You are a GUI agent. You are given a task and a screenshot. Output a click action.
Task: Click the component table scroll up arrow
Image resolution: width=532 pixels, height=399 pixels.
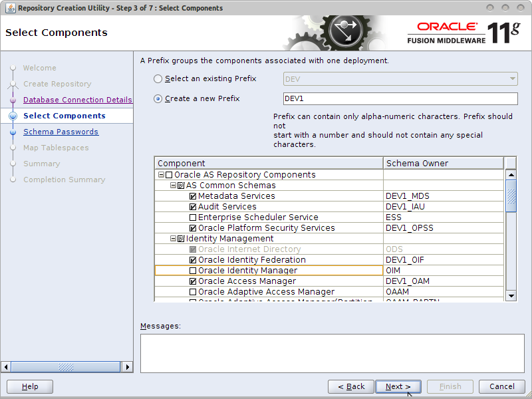coord(511,175)
